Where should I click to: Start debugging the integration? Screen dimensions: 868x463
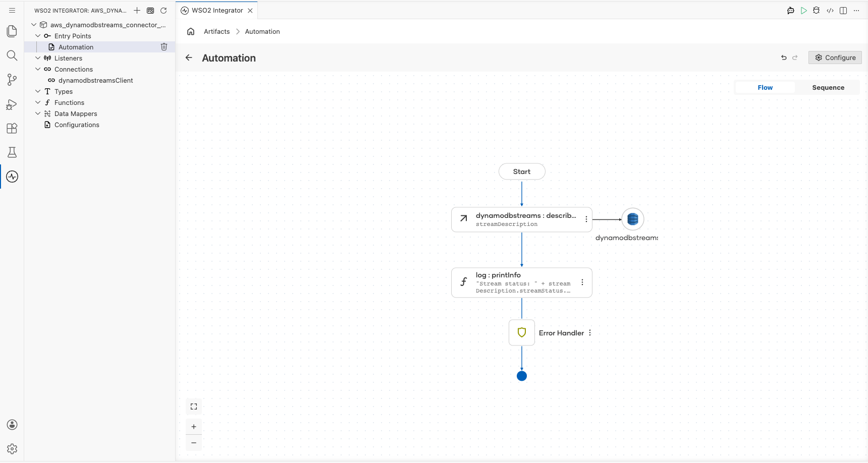(x=817, y=10)
